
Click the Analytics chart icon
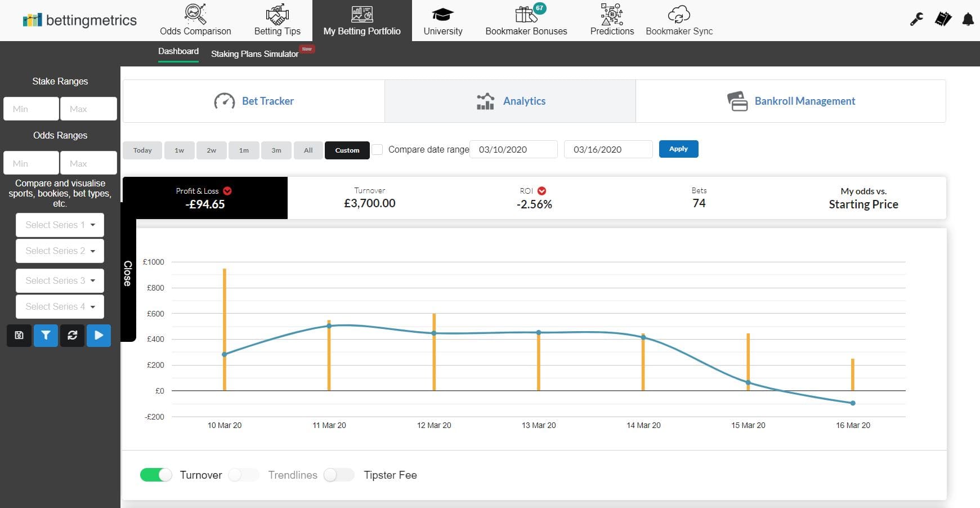[x=485, y=101]
